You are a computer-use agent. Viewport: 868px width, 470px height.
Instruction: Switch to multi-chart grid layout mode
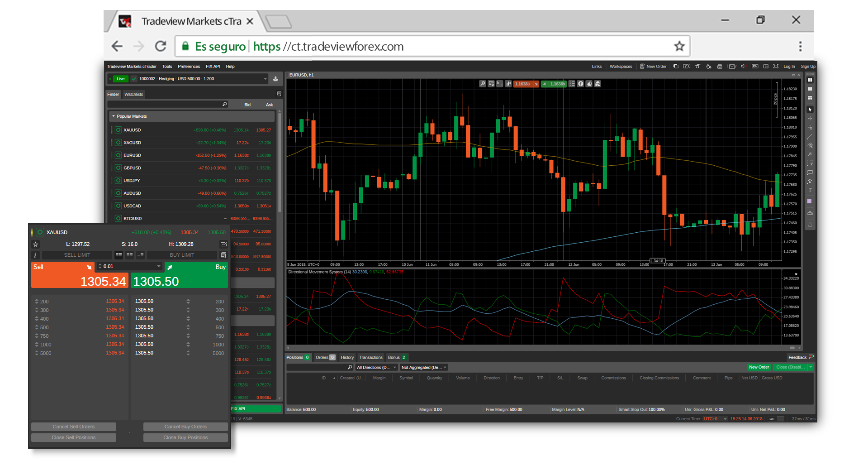(810, 80)
